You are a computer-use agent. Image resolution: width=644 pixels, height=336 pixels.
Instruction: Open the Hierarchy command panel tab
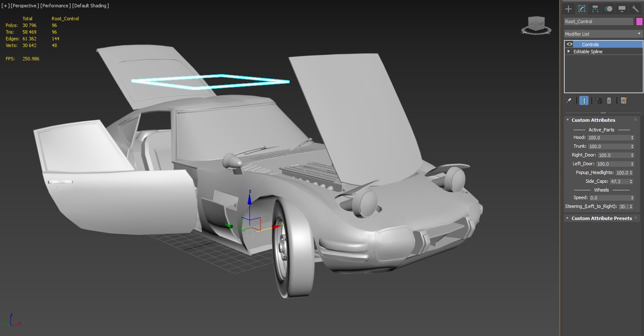[595, 9]
